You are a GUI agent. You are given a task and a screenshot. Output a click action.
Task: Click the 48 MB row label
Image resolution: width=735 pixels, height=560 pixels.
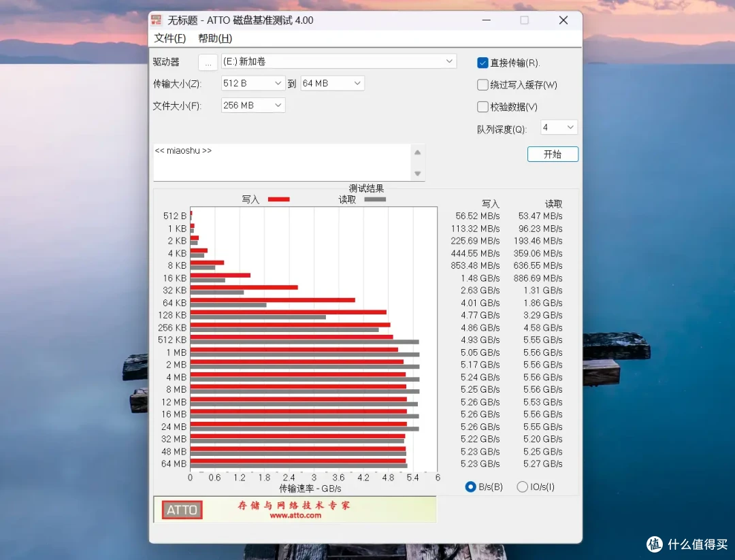click(x=174, y=451)
